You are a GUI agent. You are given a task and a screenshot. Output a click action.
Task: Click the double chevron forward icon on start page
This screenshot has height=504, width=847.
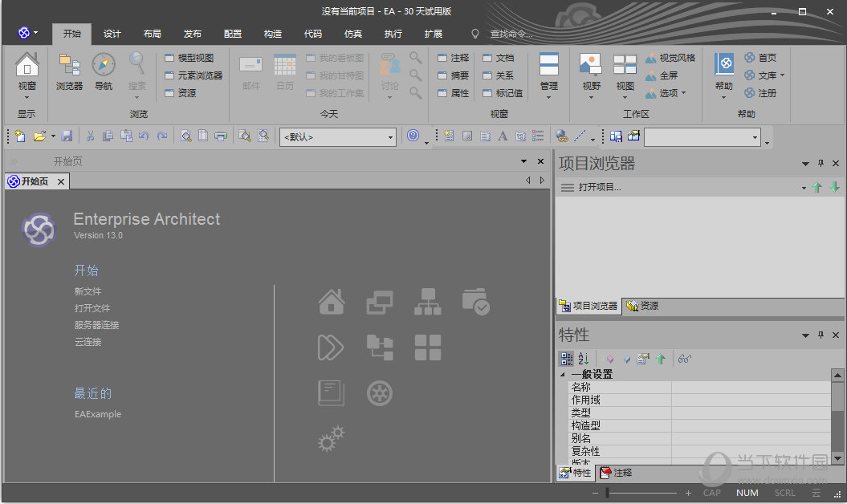tap(331, 348)
